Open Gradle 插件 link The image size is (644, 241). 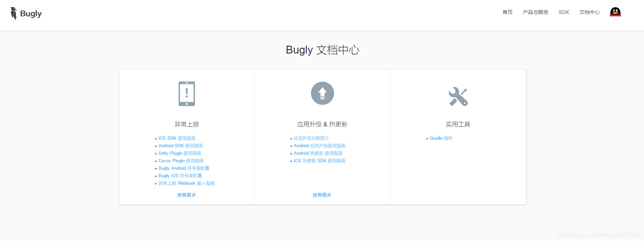pyautogui.click(x=441, y=138)
